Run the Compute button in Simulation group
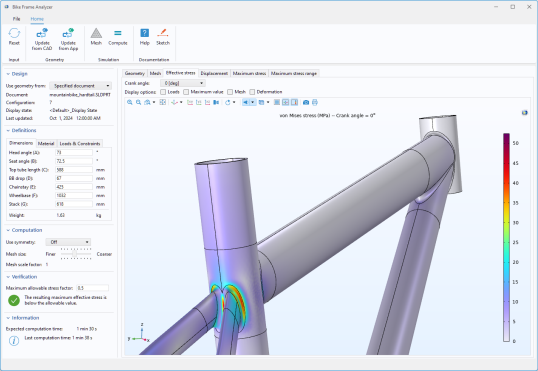The height and width of the screenshot is (371, 538). tap(118, 37)
